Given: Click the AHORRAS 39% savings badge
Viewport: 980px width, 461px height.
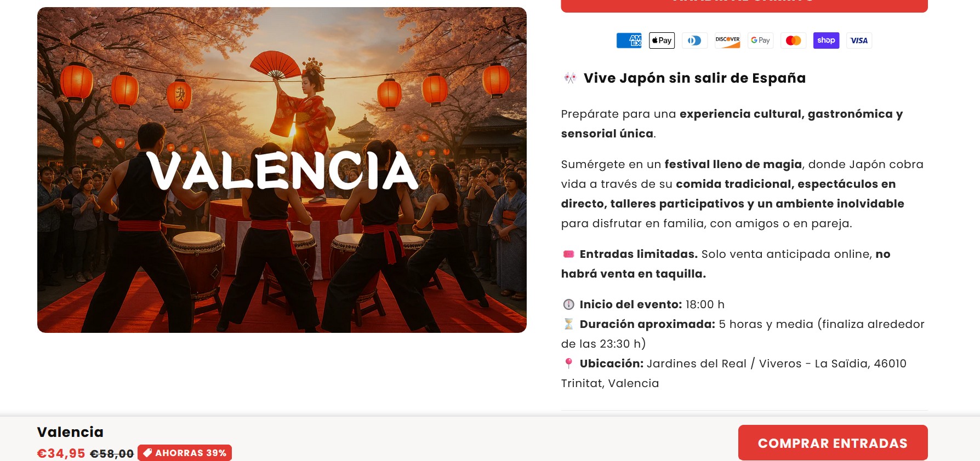Looking at the screenshot, I should tap(185, 453).
